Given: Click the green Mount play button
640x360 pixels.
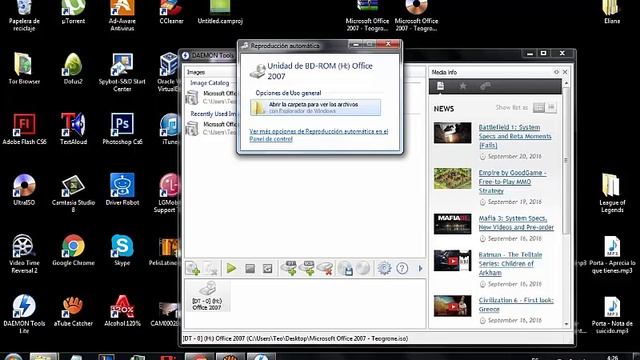Looking at the screenshot, I should pos(231,268).
